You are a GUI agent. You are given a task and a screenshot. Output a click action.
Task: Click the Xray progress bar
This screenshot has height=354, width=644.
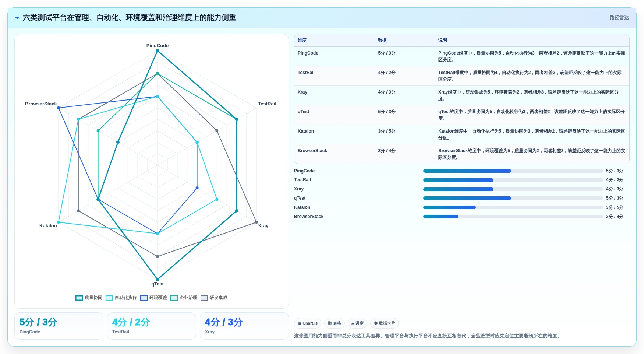pos(513,189)
